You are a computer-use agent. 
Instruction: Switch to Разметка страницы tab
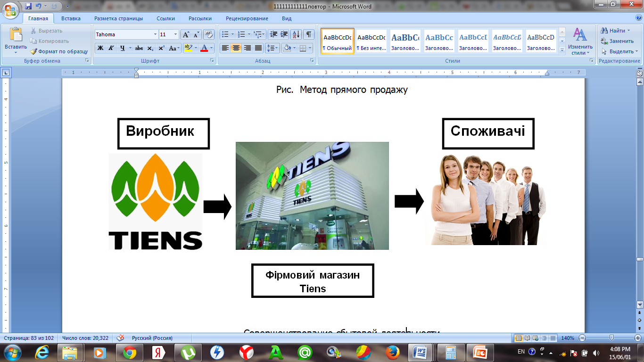(118, 18)
